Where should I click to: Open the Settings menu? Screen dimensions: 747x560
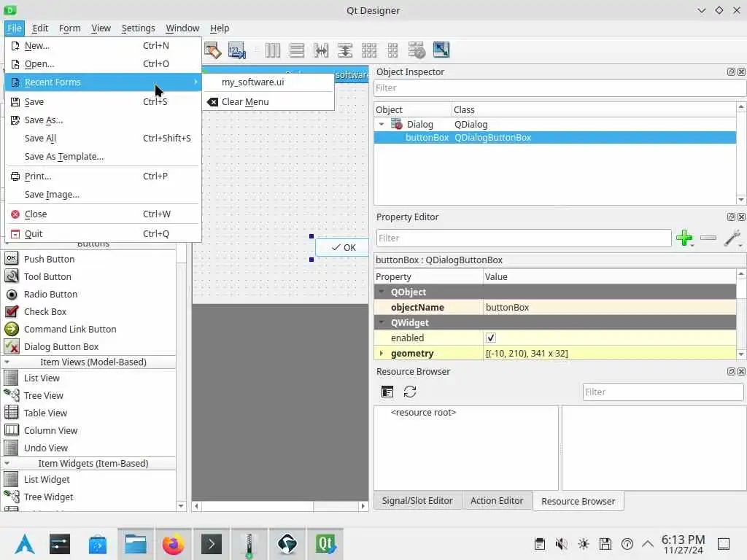point(138,28)
